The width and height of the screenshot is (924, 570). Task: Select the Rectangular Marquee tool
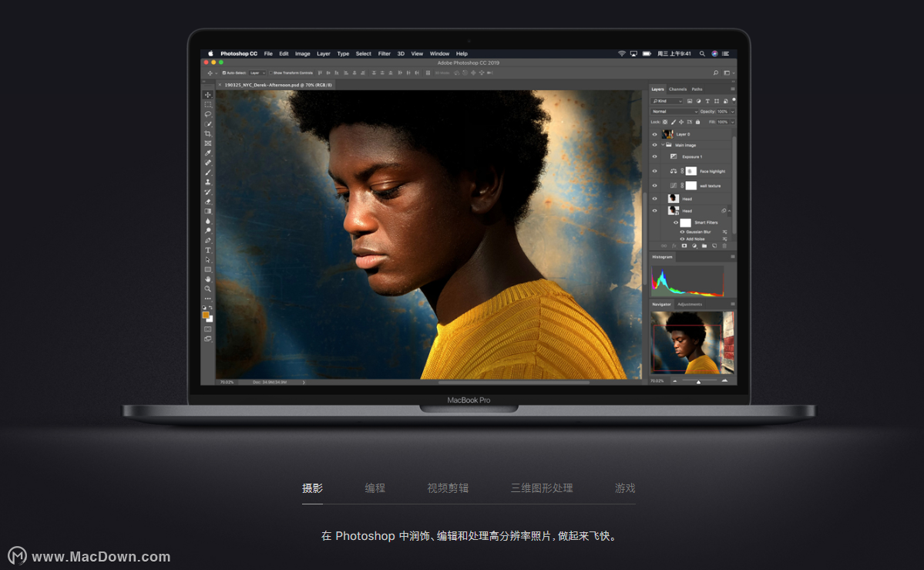point(207,104)
